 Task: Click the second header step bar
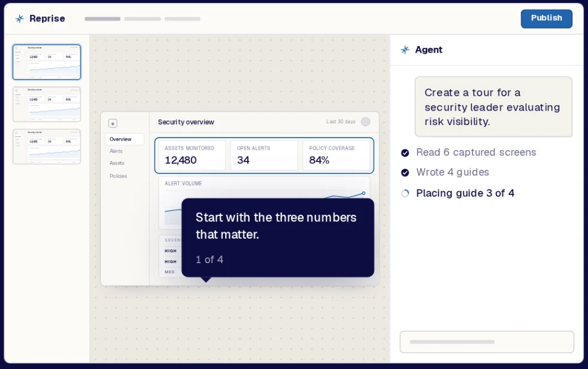[x=143, y=19]
